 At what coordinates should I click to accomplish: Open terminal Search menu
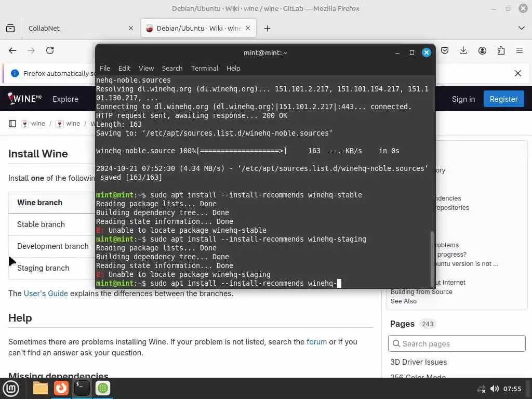[172, 68]
